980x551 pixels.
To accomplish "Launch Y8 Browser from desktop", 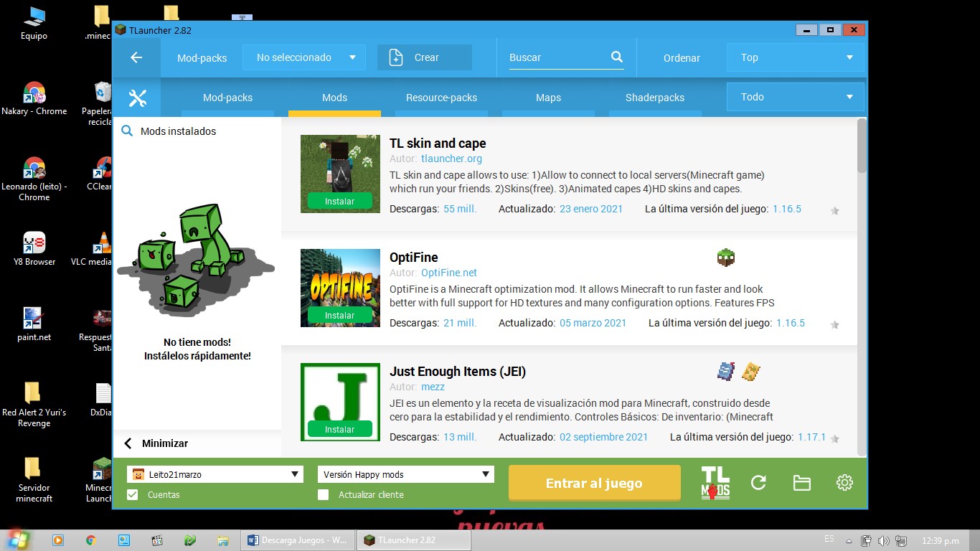I will click(34, 249).
